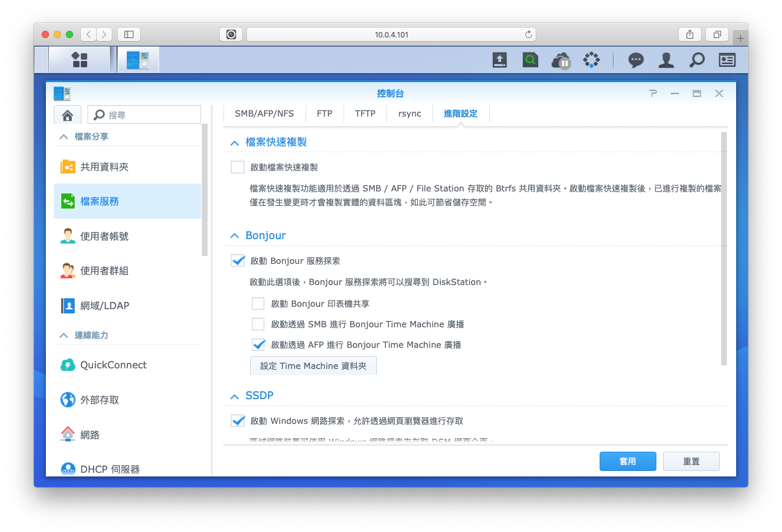
Task: Show Safari tab overview button
Action: click(717, 34)
